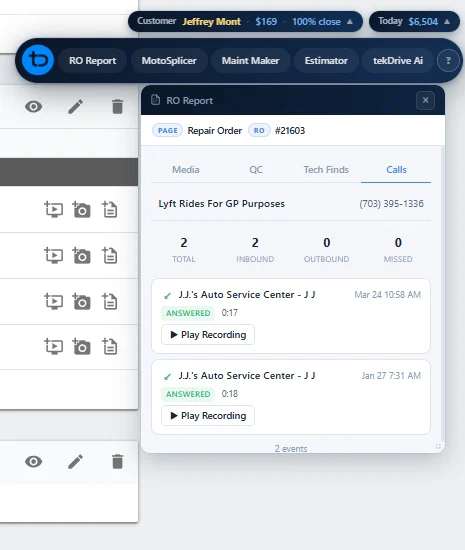
Task: Click the 2 events footer text
Action: pyautogui.click(x=291, y=449)
